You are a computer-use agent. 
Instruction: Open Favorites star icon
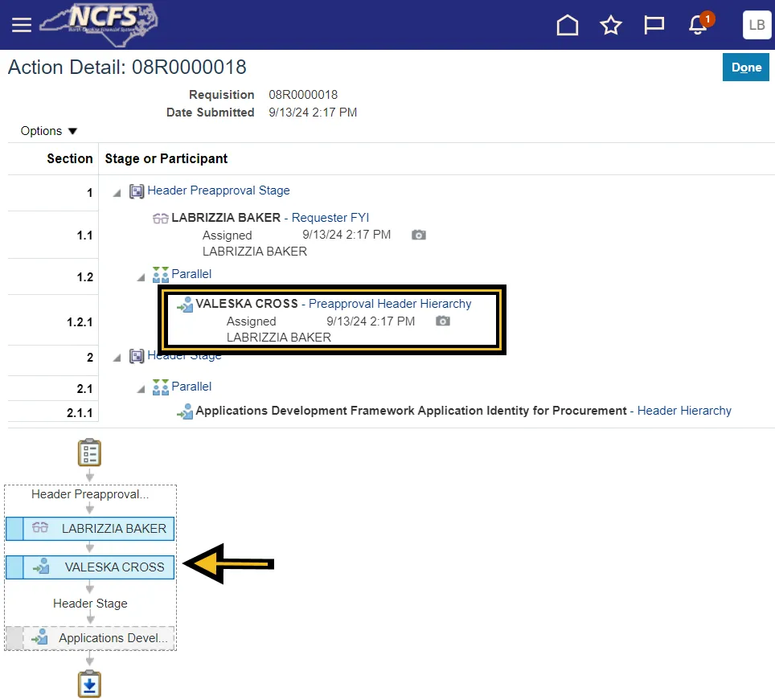coord(611,25)
